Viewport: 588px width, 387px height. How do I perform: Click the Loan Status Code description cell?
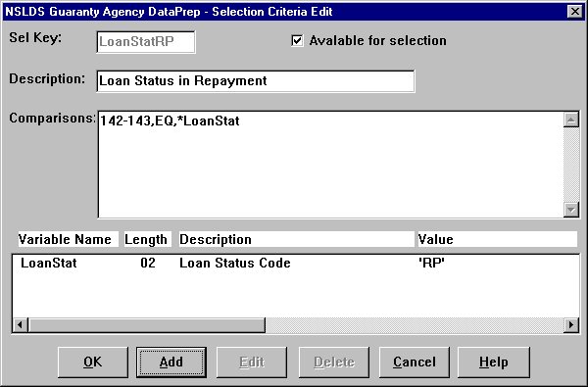[x=235, y=263]
